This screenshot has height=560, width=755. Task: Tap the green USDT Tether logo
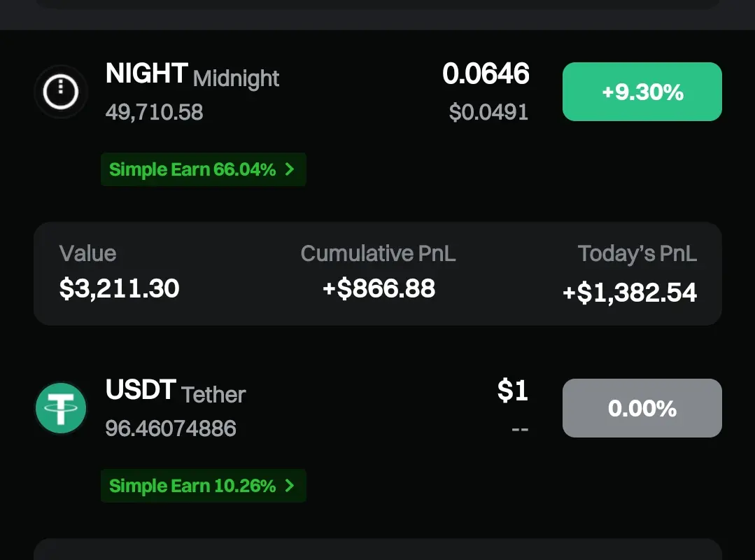coord(61,408)
